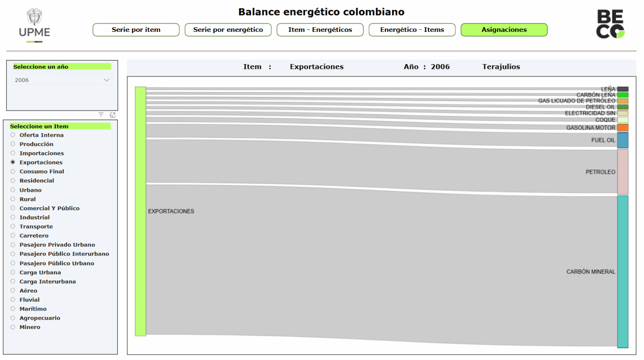The width and height of the screenshot is (644, 360).
Task: Choose the Consumo Final item option
Action: 13,171
